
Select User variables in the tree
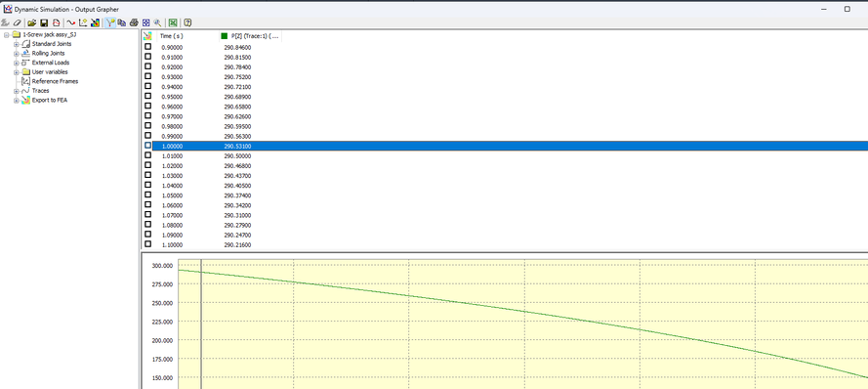coord(50,72)
